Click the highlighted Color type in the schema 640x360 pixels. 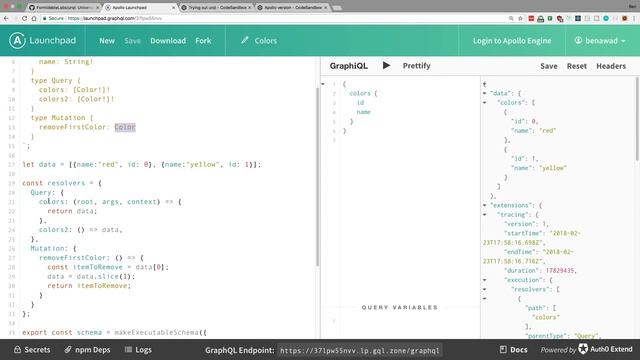click(x=124, y=127)
